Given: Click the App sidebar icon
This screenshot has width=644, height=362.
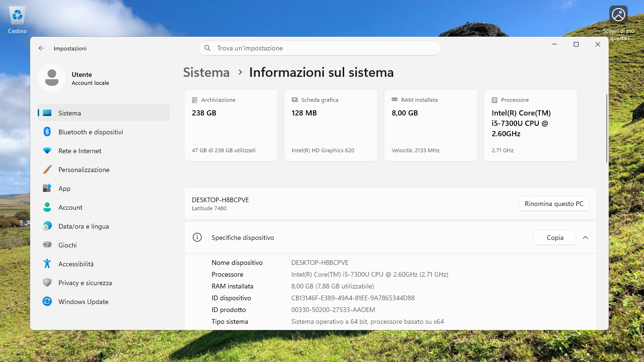Looking at the screenshot, I should 47,189.
